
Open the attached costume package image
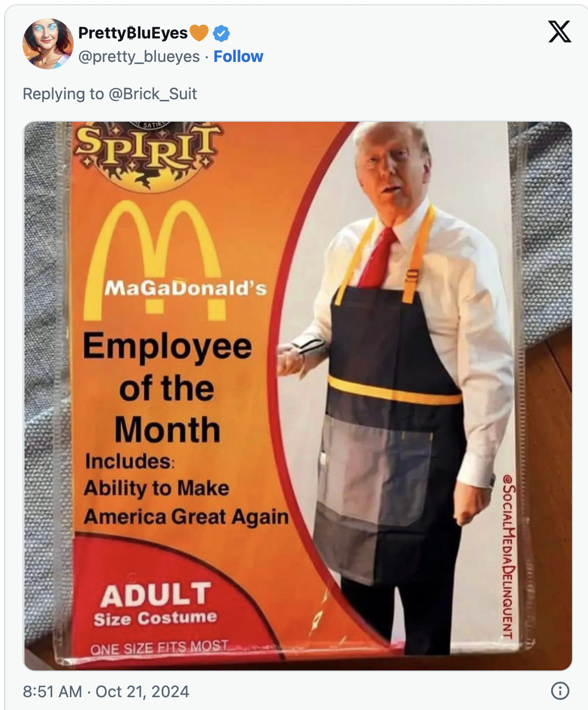click(298, 396)
